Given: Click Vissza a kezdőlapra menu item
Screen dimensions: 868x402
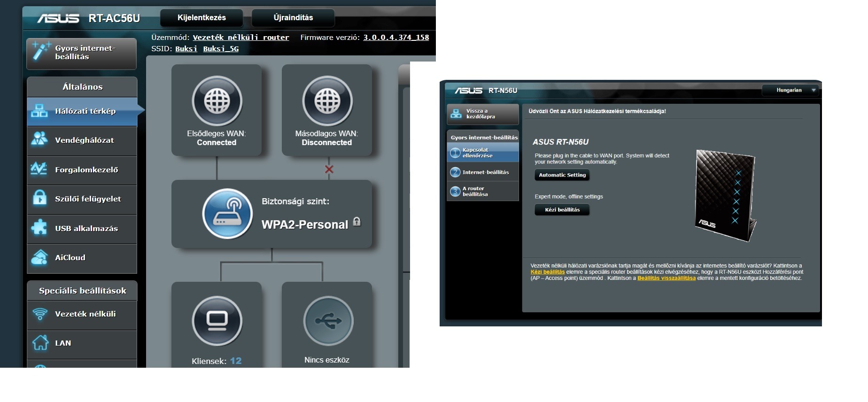Looking at the screenshot, I should point(483,114).
